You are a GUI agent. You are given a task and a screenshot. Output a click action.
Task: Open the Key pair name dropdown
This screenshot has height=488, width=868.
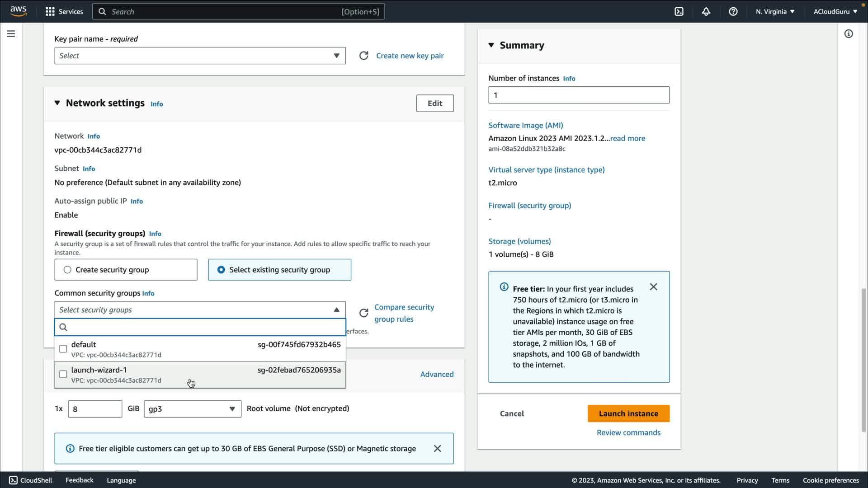(200, 56)
